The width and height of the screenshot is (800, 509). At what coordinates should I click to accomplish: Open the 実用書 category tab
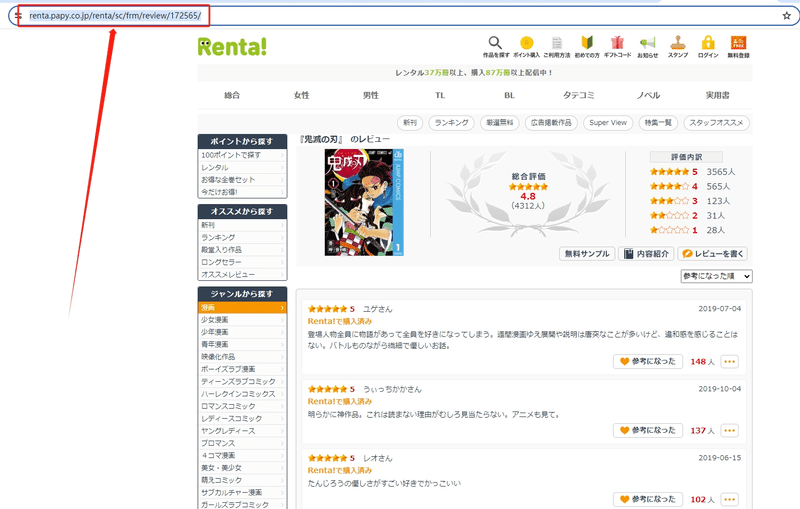point(717,95)
